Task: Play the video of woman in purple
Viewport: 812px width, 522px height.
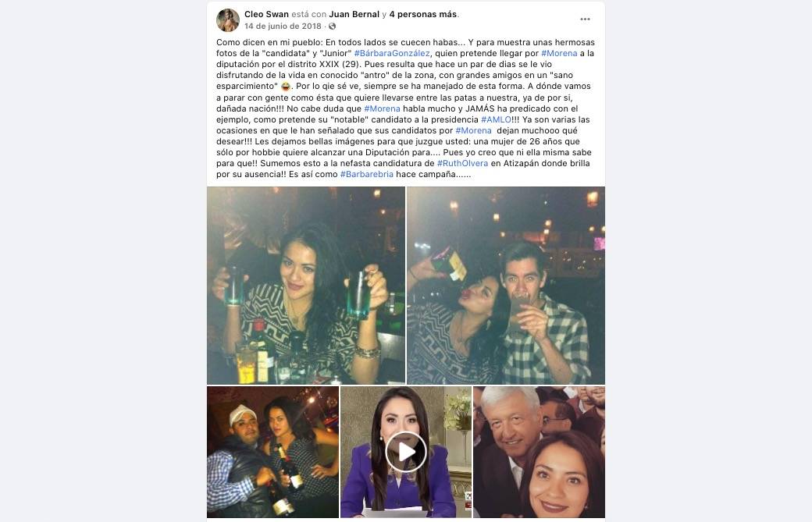Action: click(406, 452)
